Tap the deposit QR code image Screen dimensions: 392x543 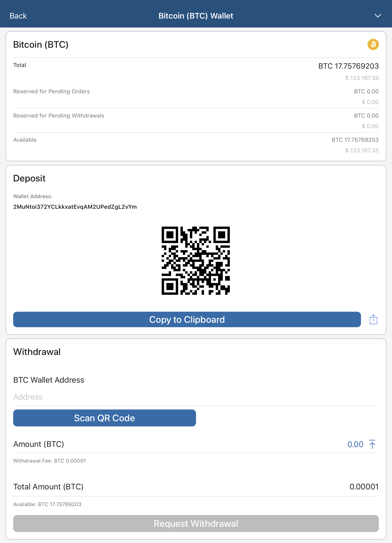[x=196, y=260]
